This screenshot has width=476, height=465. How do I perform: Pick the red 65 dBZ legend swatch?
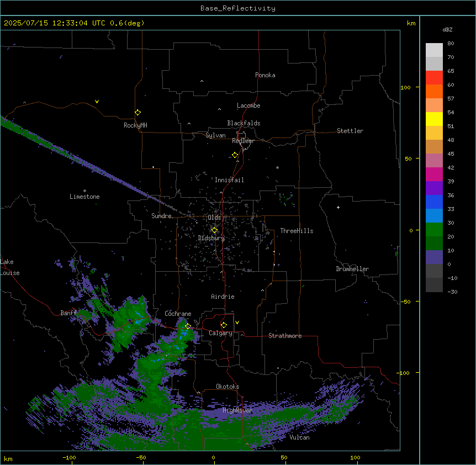[434, 77]
